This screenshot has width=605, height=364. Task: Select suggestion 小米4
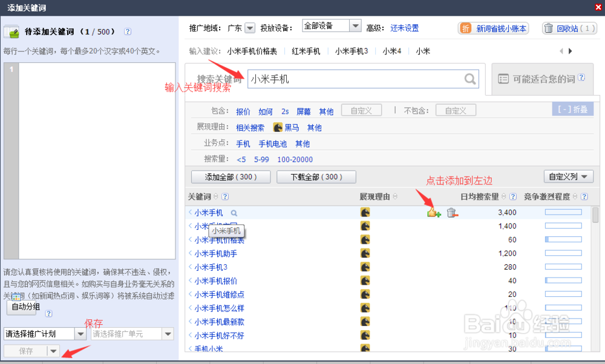392,51
